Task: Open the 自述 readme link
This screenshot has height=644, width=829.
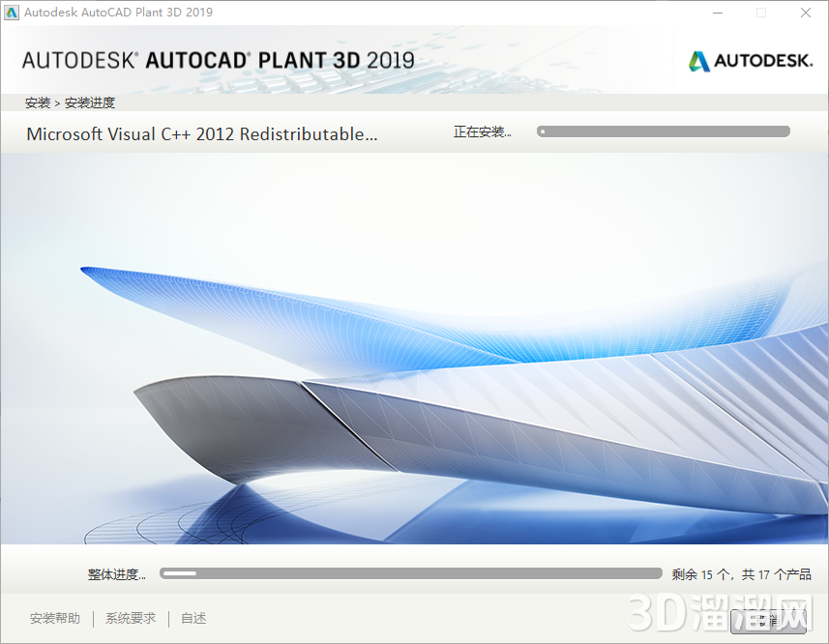Action: coord(192,618)
